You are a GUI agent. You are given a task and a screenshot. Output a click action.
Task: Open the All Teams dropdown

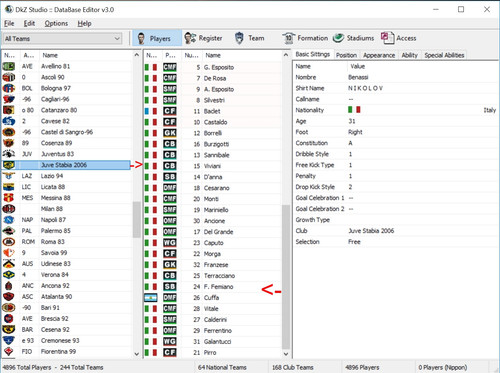point(62,39)
